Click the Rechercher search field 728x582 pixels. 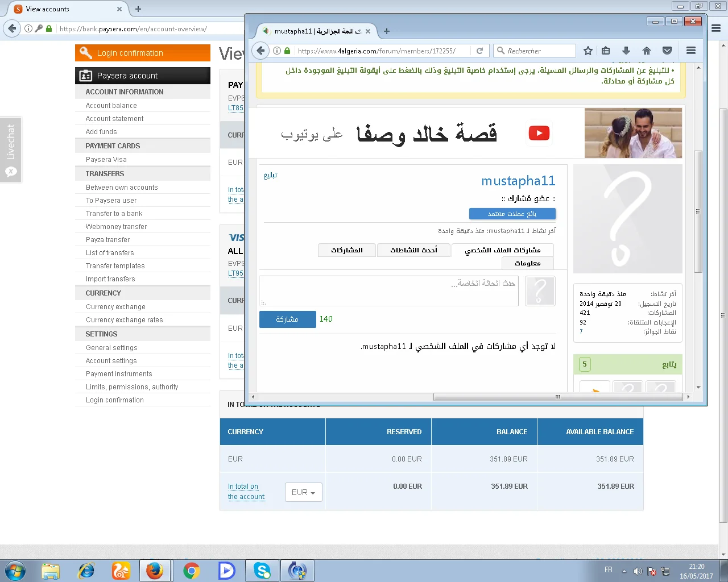tap(539, 51)
